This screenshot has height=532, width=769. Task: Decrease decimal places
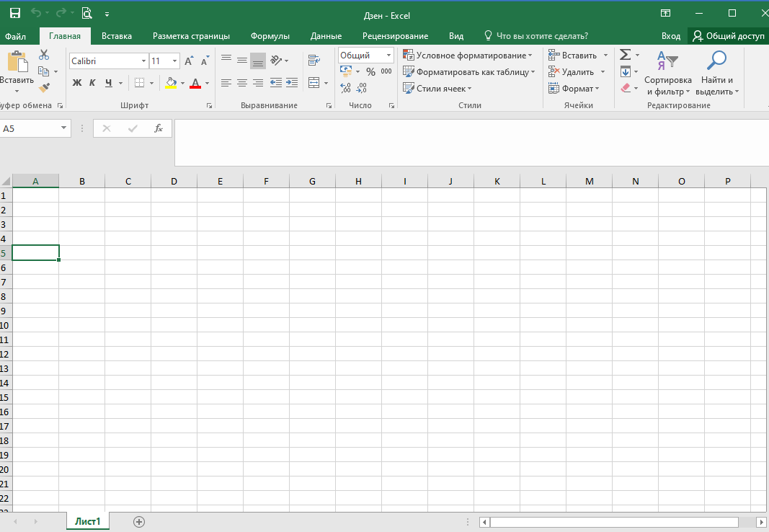click(362, 88)
